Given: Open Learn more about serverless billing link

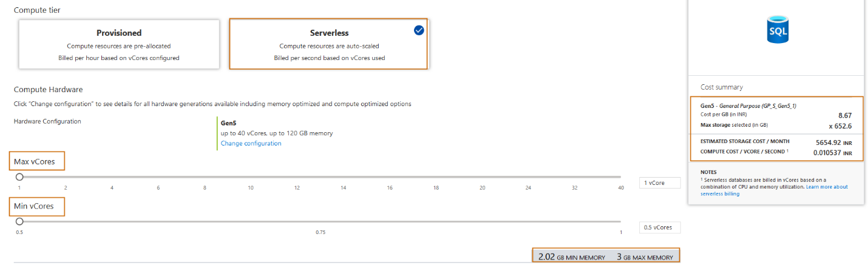Looking at the screenshot, I should (x=826, y=187).
